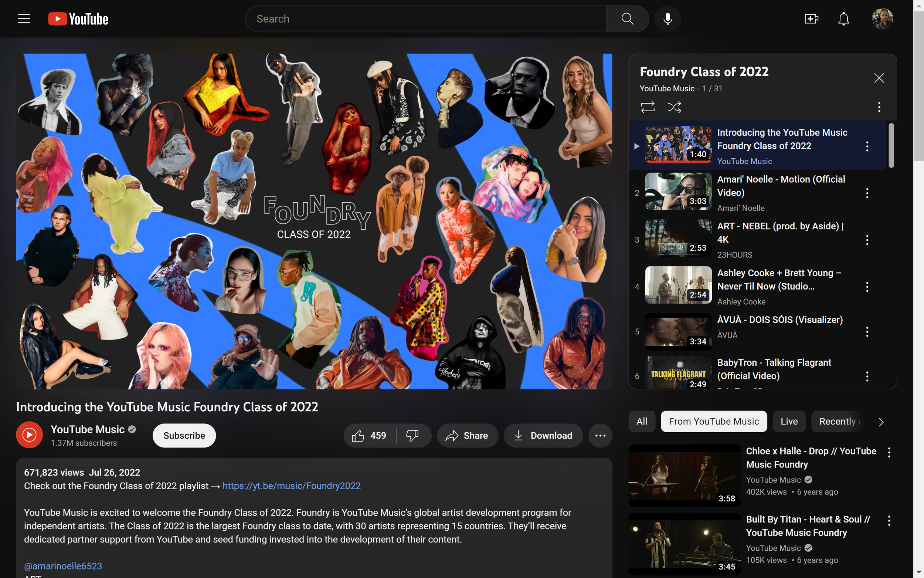This screenshot has height=578, width=924.
Task: Toggle shuffle playlist
Action: point(674,107)
